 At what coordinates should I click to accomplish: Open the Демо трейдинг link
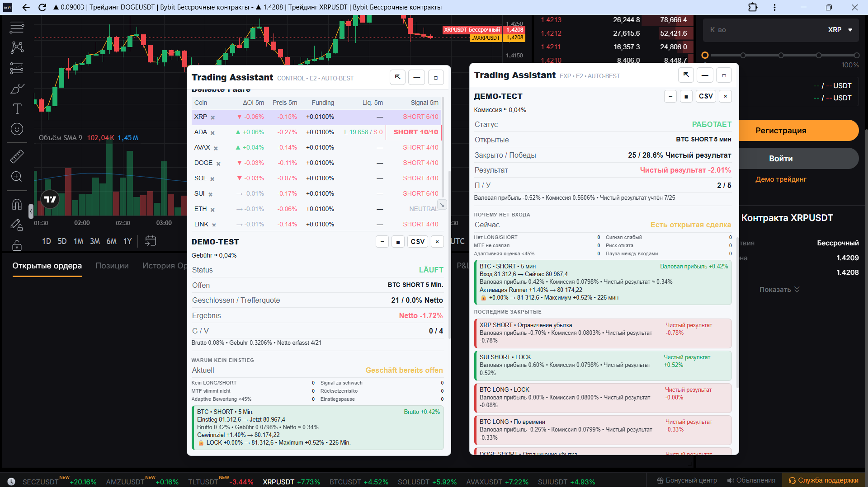[x=781, y=179]
